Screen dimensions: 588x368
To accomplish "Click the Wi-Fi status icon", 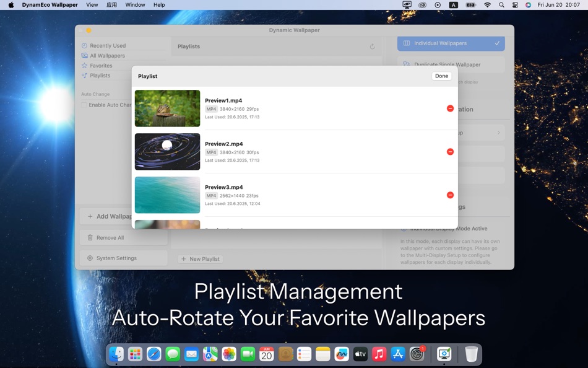I will coord(487,5).
